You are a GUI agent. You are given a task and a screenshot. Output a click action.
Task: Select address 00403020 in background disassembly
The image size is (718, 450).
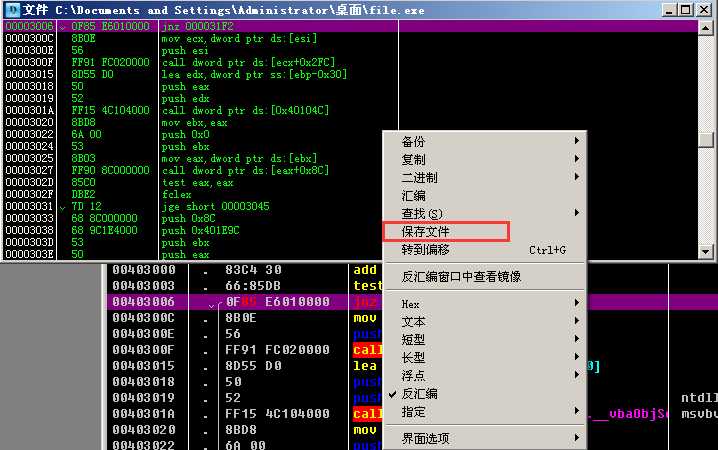point(144,430)
